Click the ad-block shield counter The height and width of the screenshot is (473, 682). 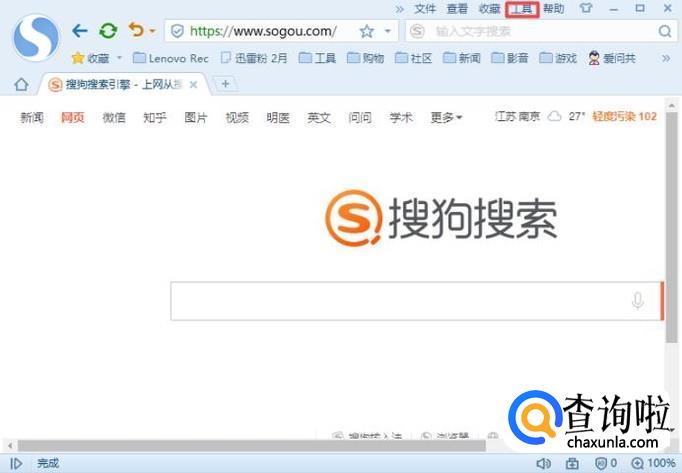pos(605,463)
